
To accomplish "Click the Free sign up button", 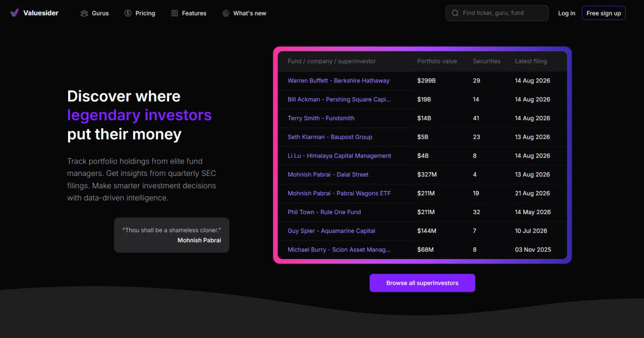I will [604, 13].
